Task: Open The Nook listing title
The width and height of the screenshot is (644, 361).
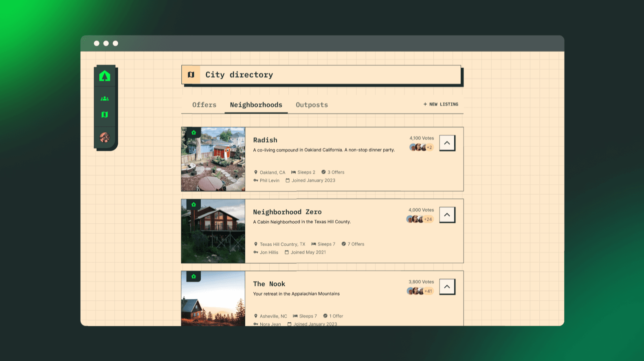Action: coord(269,284)
